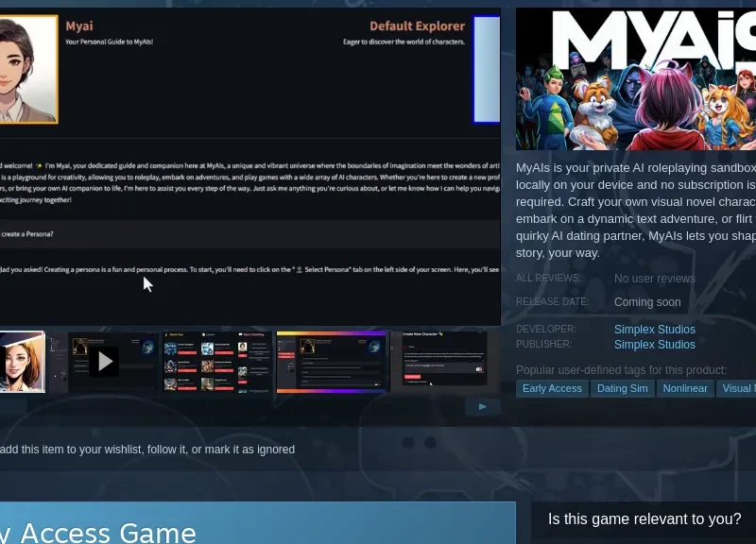Click the Dating Sim tag
The width and height of the screenshot is (756, 544).
pos(623,388)
